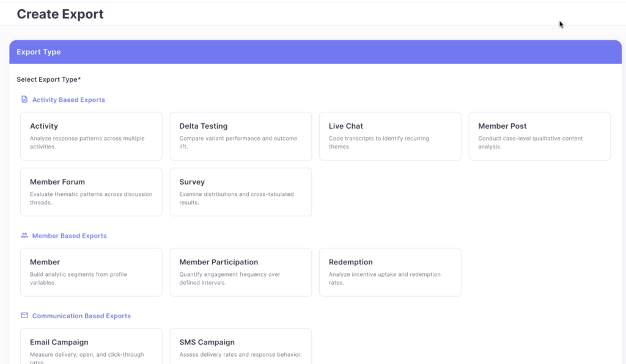Click the Activity Based Exports document icon
626x364 pixels.
[x=24, y=100]
